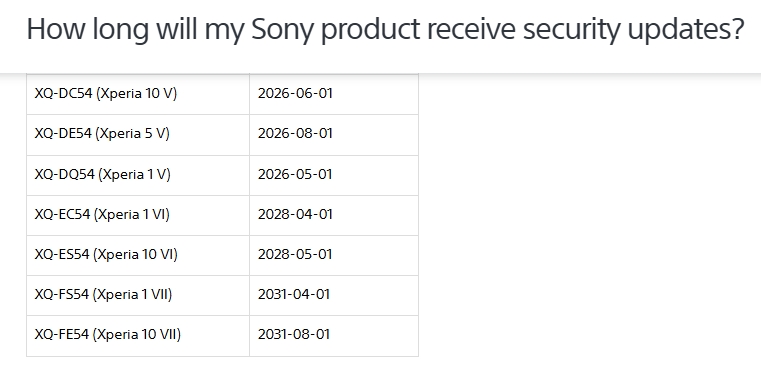Select the XQ-FE54 (Xperia 10 VII) cell

pos(138,336)
